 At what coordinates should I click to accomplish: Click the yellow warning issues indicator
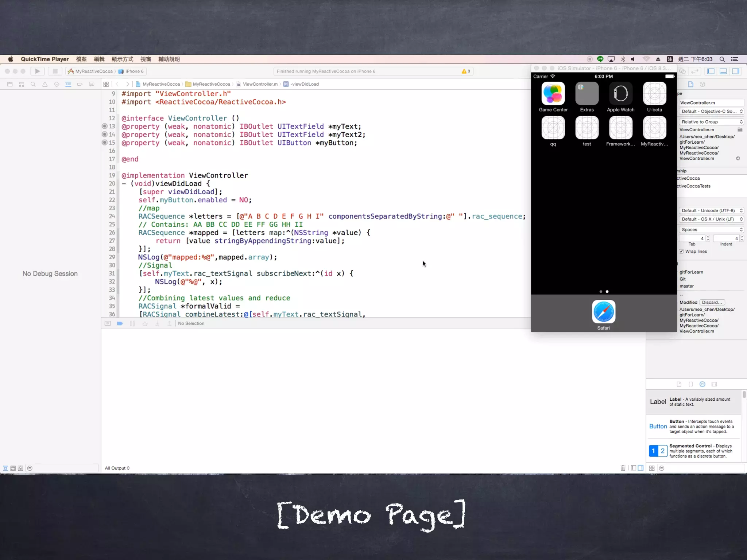click(466, 71)
